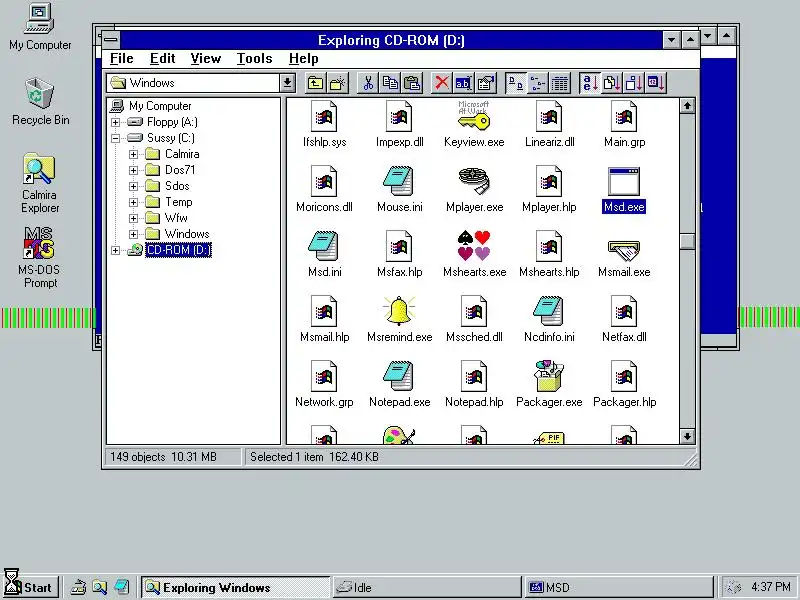Click the New Folder toolbar icon
800x600 pixels.
pyautogui.click(x=337, y=83)
